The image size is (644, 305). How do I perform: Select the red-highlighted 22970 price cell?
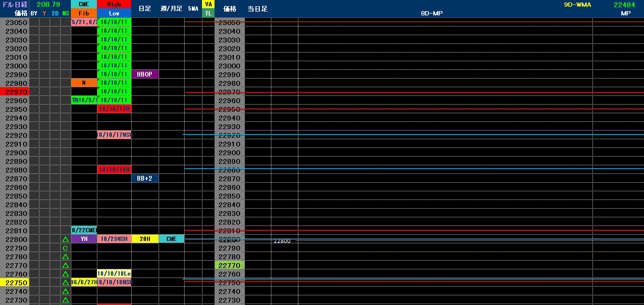14,92
